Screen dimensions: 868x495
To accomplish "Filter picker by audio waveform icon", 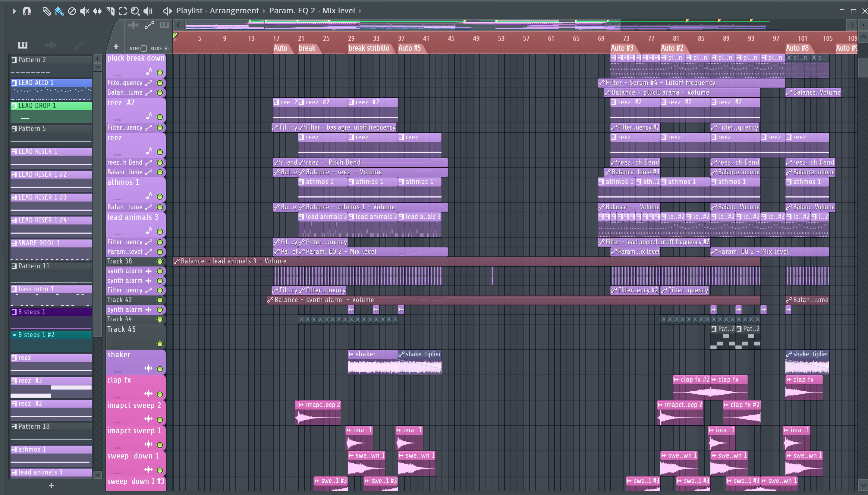I will coord(51,45).
